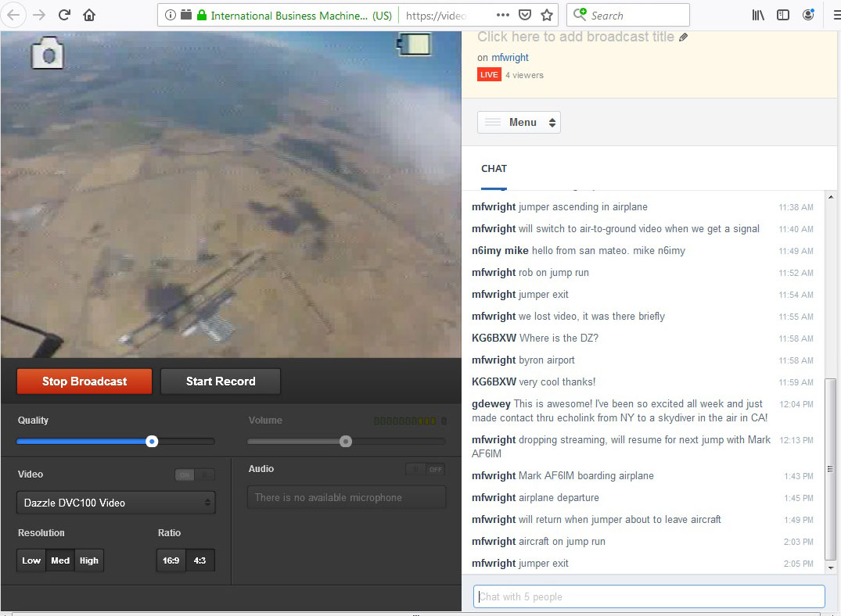The width and height of the screenshot is (841, 616).
Task: Click the browser reload icon
Action: click(65, 15)
